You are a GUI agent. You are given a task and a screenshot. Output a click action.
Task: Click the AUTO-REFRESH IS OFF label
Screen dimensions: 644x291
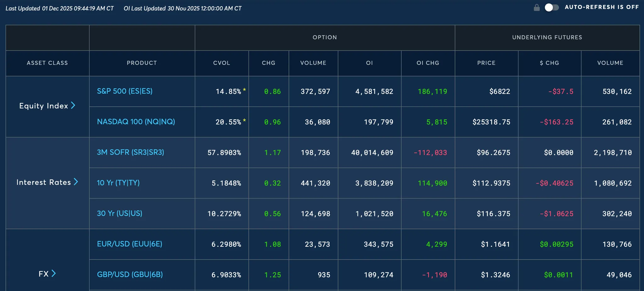point(602,7)
